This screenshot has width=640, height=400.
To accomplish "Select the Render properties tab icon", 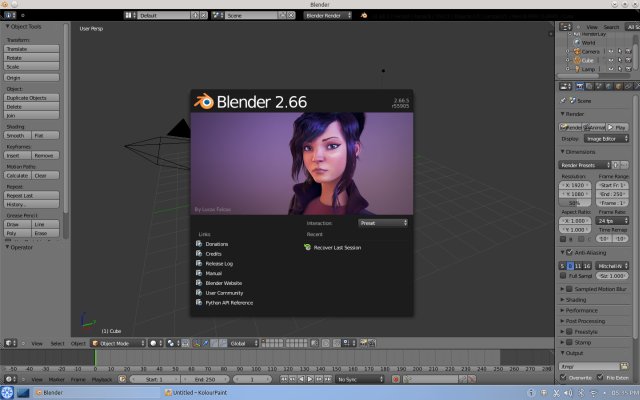I will (580, 86).
